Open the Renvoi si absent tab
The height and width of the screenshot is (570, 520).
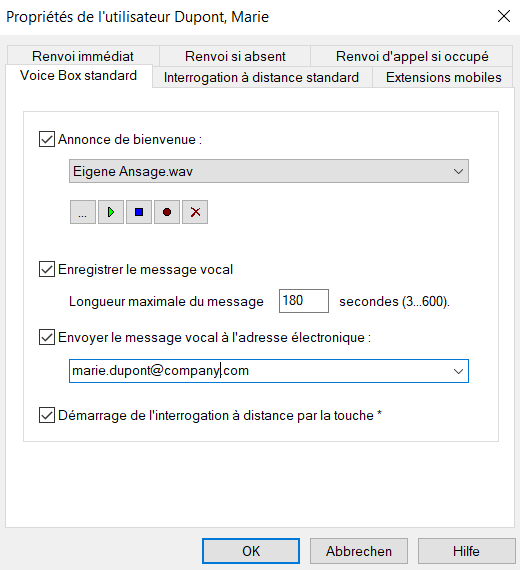pos(235,56)
